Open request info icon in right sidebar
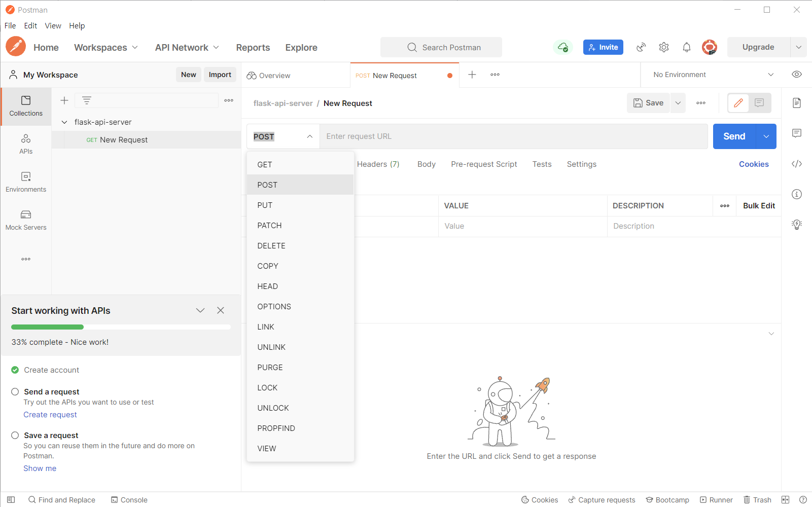Screen dimensions: 812x507 click(x=797, y=194)
